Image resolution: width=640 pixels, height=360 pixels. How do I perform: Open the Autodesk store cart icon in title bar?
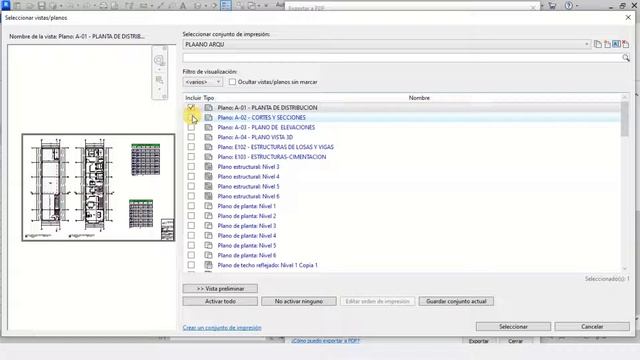pyautogui.click(x=552, y=5)
